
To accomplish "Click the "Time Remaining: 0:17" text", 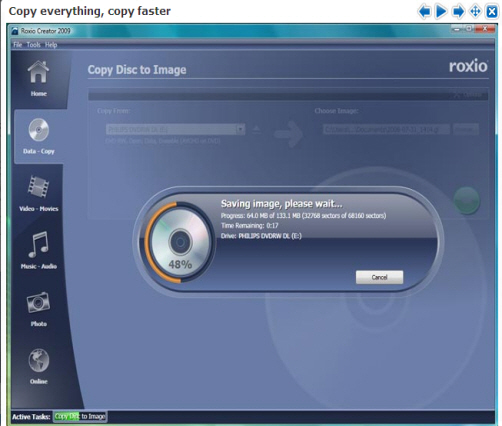I will pyautogui.click(x=250, y=226).
